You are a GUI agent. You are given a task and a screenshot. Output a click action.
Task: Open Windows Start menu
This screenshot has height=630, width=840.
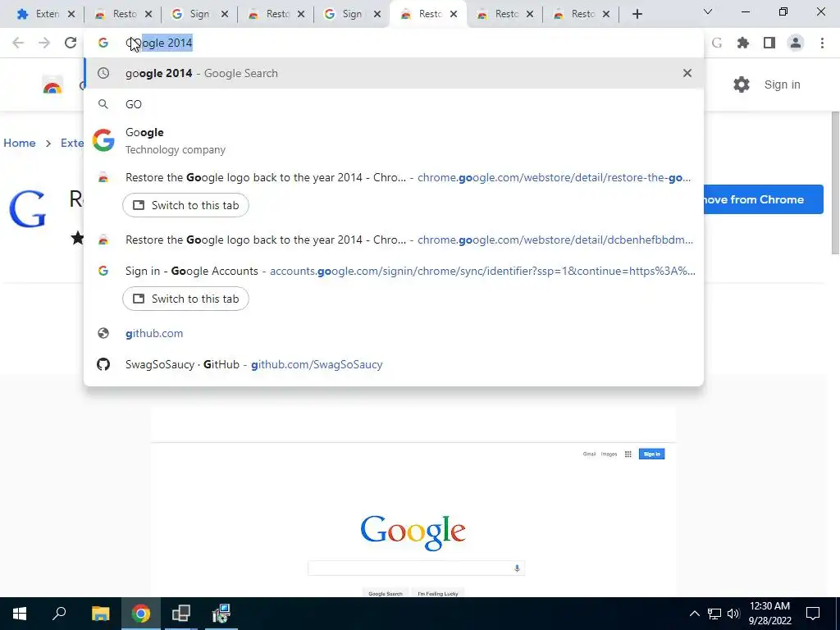(x=20, y=614)
